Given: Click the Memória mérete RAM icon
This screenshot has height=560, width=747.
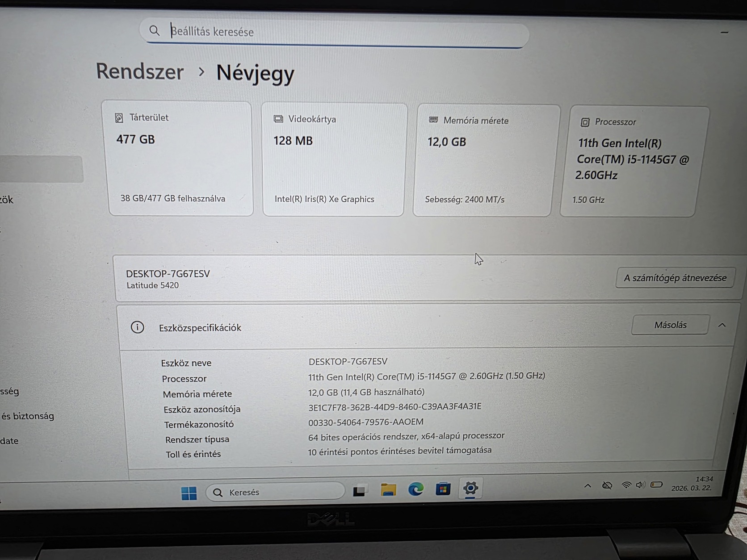Looking at the screenshot, I should [x=433, y=120].
